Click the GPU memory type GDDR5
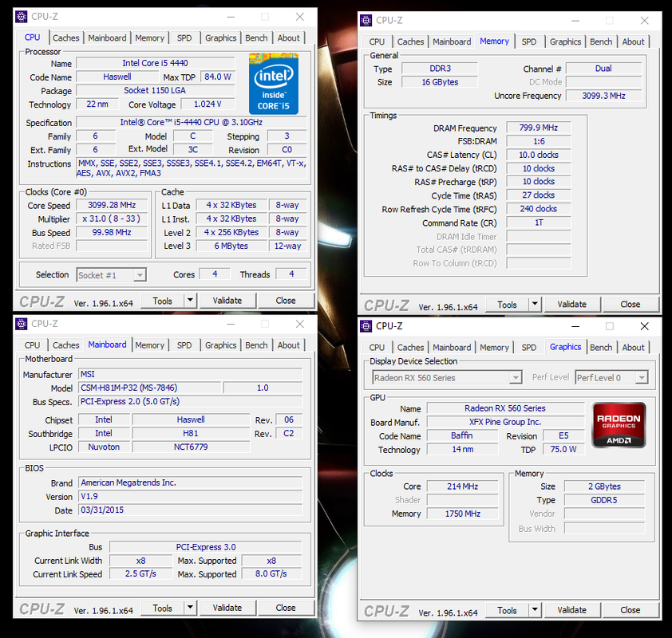 click(x=604, y=500)
